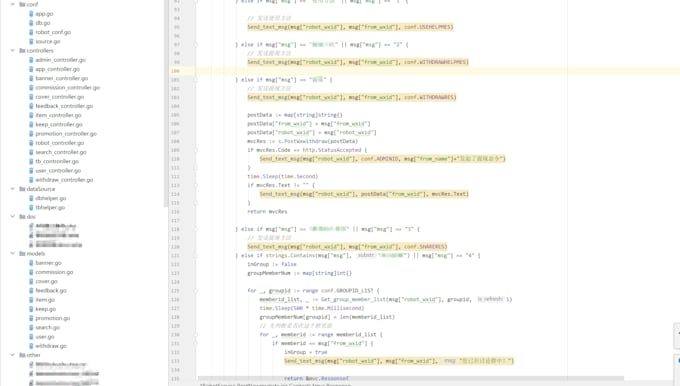The width and height of the screenshot is (680, 386).
Task: Open promotion.go under models
Action: 53,318
